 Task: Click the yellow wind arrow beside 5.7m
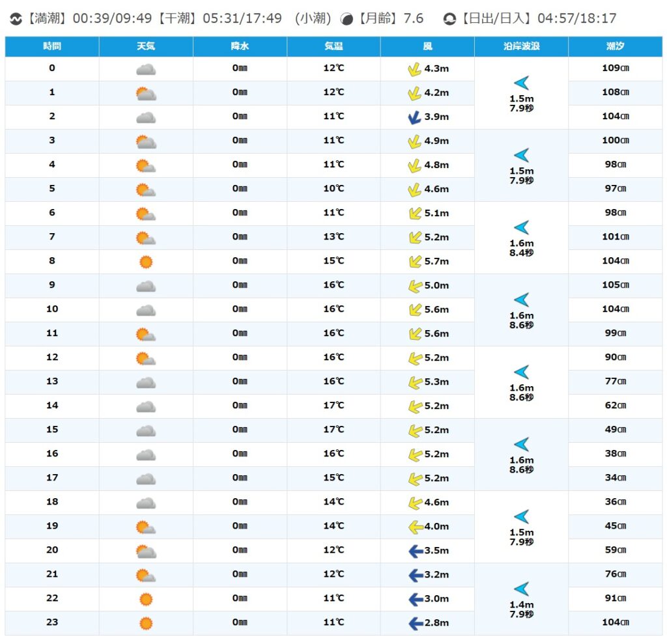(414, 262)
